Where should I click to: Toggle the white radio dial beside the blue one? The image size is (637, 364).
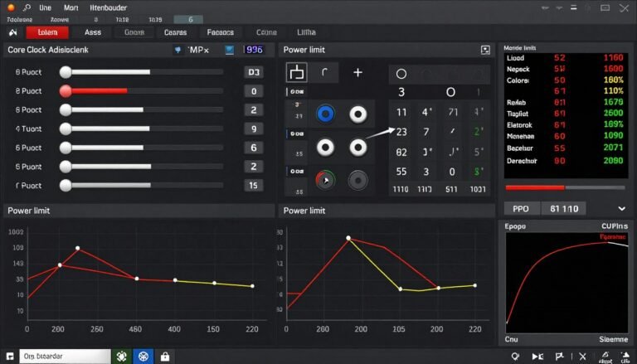[x=358, y=114]
